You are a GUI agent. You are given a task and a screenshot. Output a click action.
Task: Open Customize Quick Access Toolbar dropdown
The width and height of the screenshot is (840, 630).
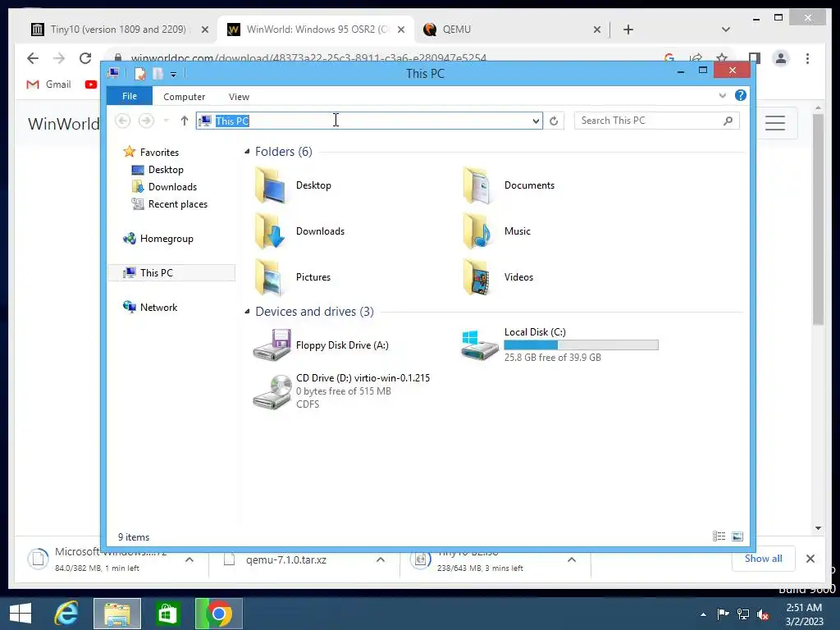pos(173,75)
